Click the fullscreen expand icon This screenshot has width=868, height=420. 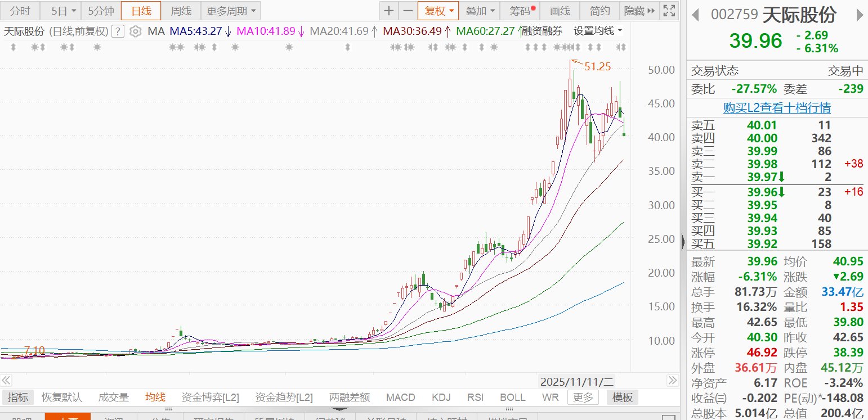pos(669,11)
